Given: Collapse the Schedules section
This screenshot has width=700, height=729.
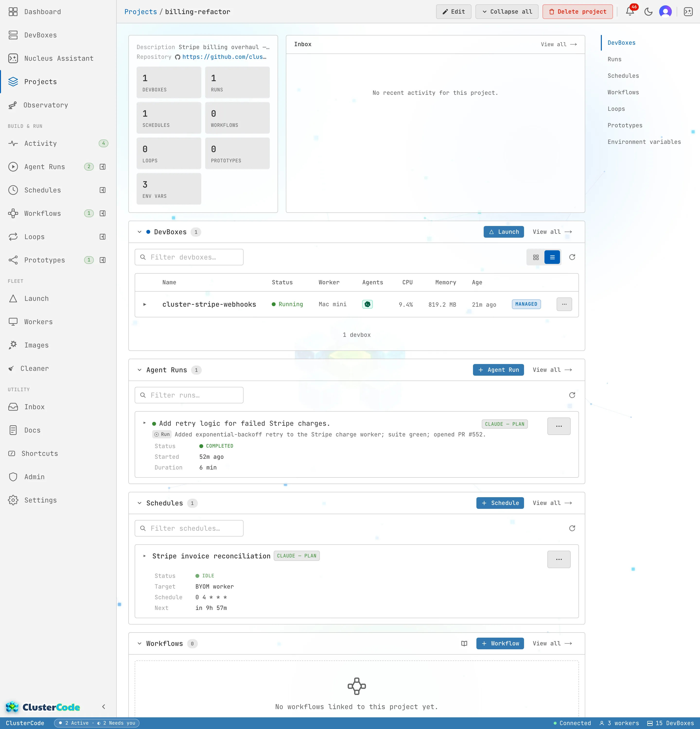Looking at the screenshot, I should (140, 503).
